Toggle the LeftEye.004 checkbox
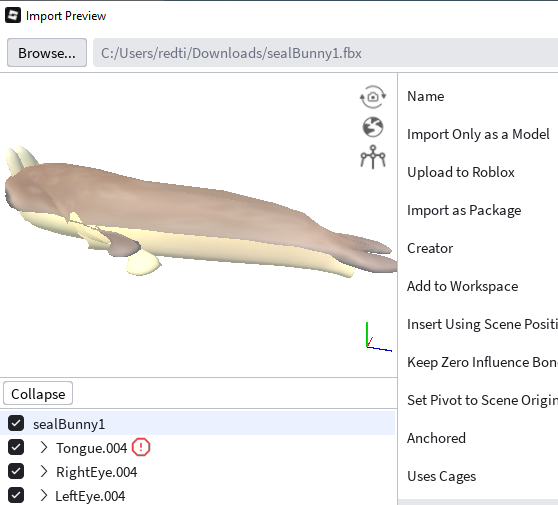Screen dimensions: 558x505 click(x=16, y=495)
